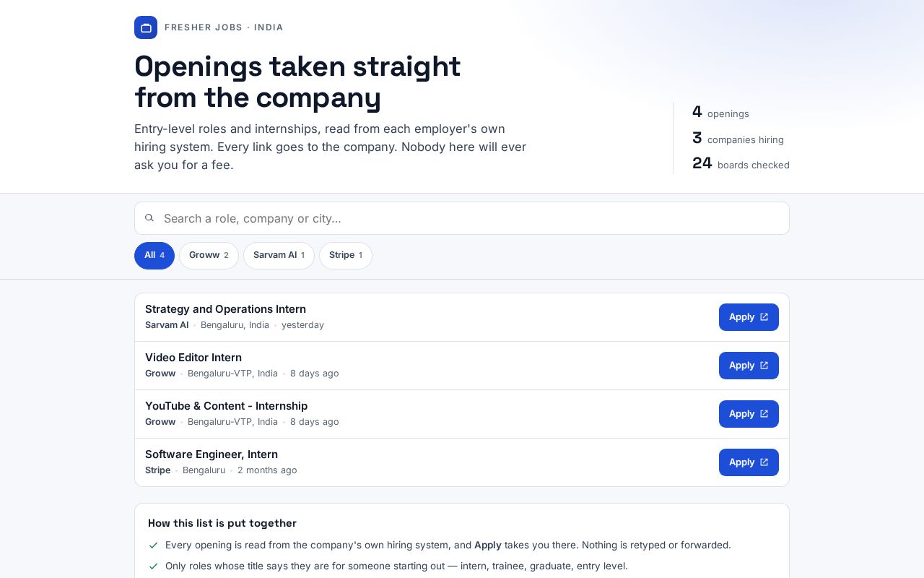This screenshot has height=578, width=924.
Task: Focus the role, company or city search field
Action: tap(462, 218)
